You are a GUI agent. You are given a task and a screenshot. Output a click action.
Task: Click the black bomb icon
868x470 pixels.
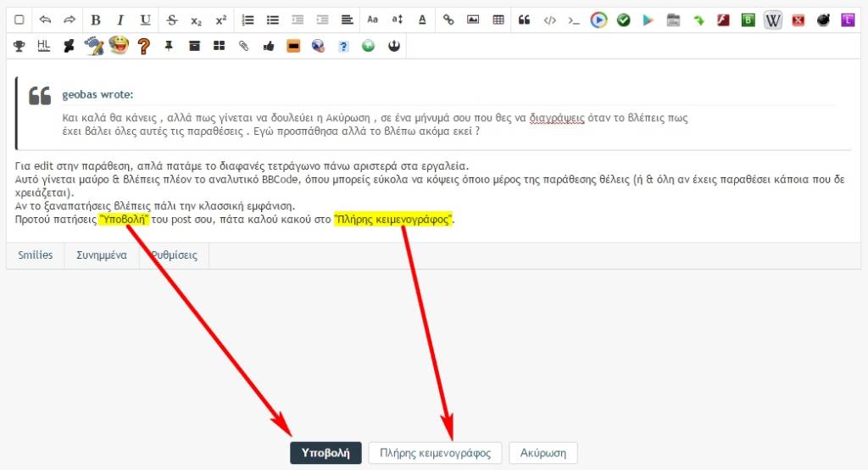point(823,20)
